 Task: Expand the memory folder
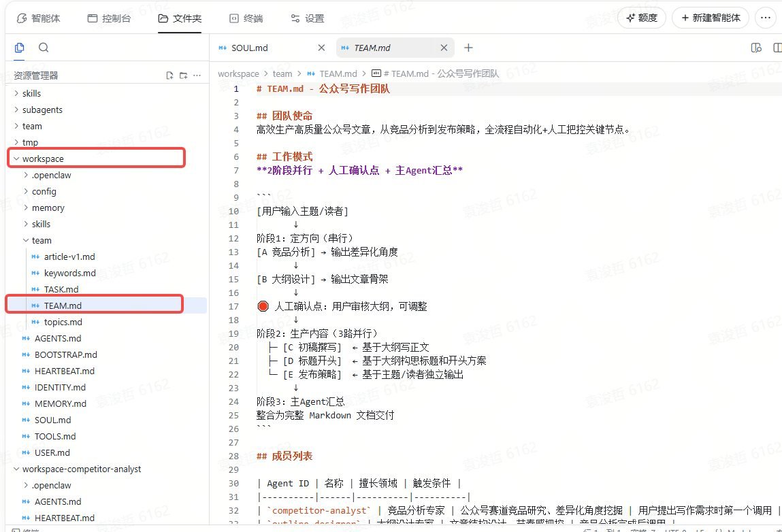click(48, 208)
